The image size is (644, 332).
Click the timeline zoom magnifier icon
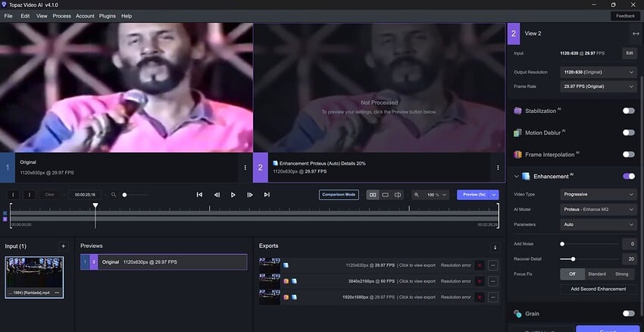(114, 195)
